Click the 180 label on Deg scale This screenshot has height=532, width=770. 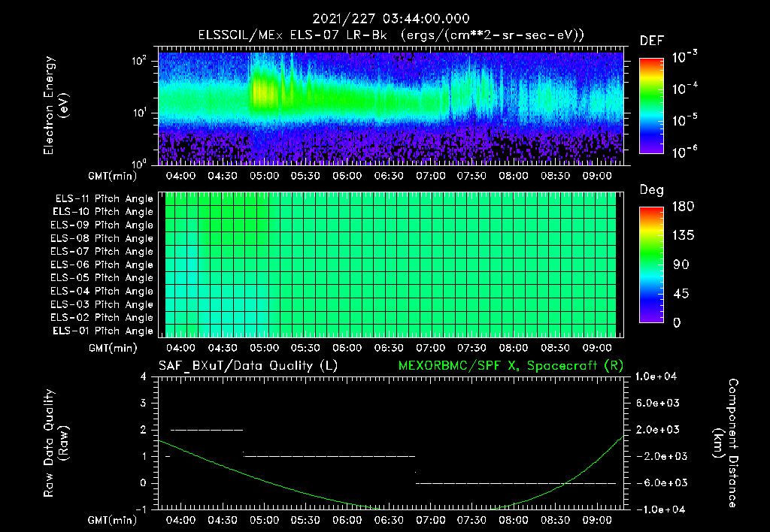point(683,207)
